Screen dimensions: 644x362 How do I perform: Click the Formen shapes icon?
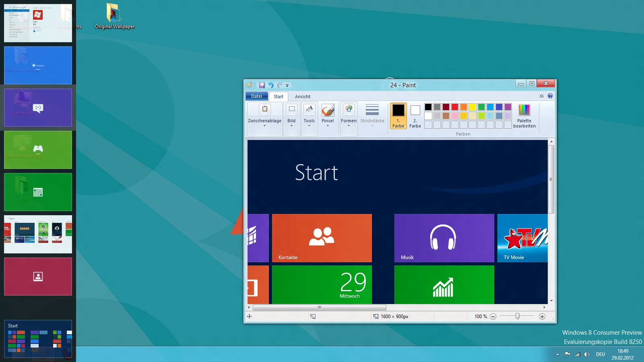pos(349,109)
